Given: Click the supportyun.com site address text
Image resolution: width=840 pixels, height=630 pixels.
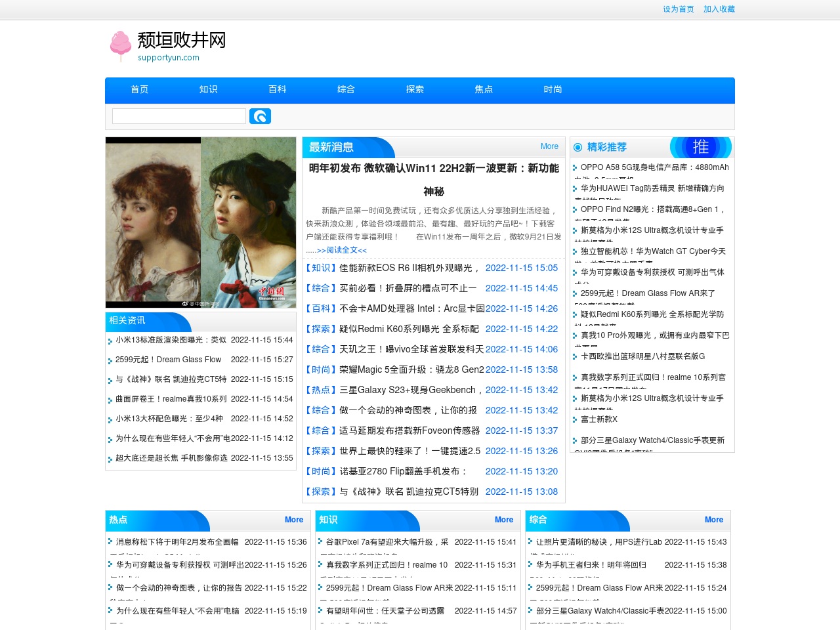Looking at the screenshot, I should (169, 58).
